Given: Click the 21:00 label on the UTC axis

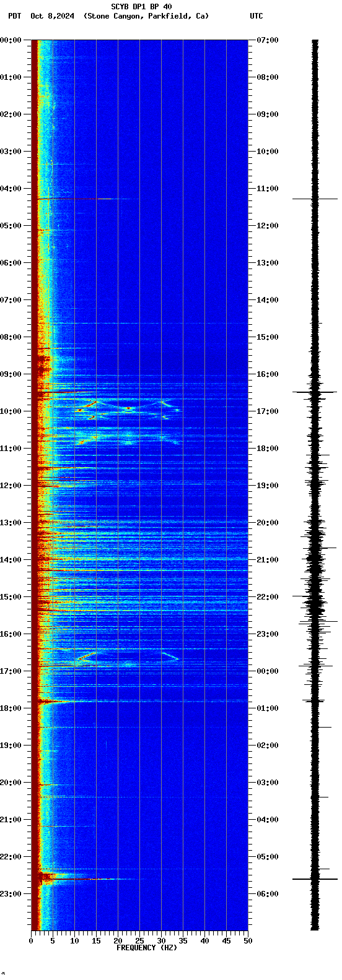Looking at the screenshot, I should [268, 560].
